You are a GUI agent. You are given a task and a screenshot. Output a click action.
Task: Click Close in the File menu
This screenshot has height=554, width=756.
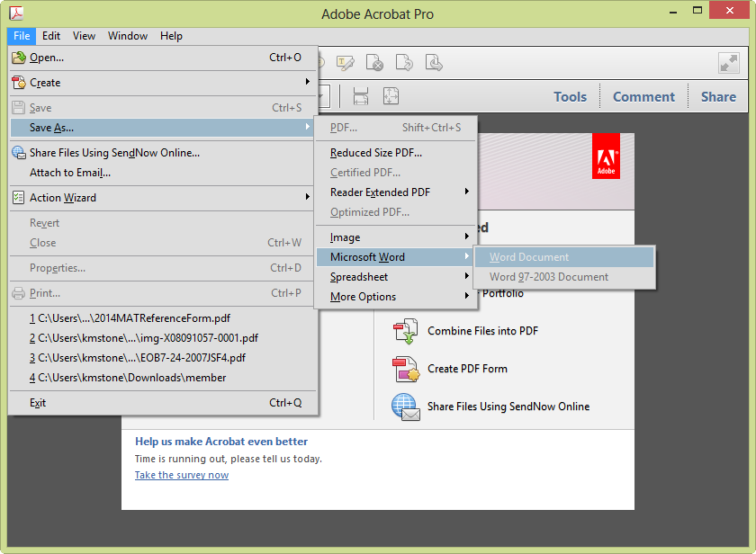click(x=163, y=243)
